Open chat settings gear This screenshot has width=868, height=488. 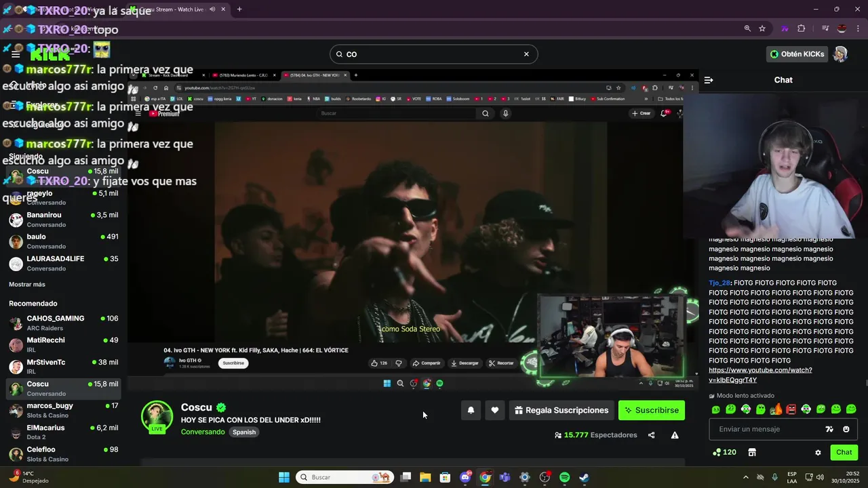818,452
